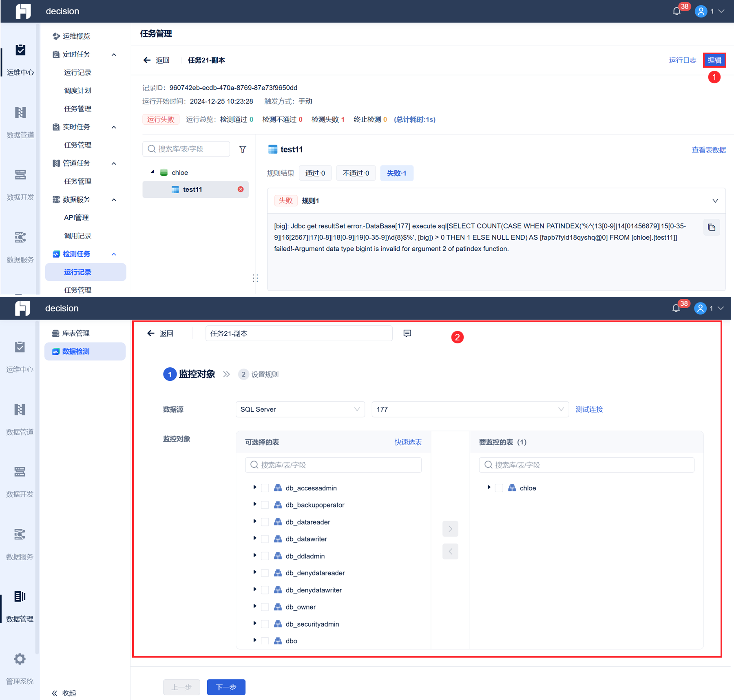The height and width of the screenshot is (700, 734).
Task: Expand dbo tree node
Action: [x=255, y=640]
